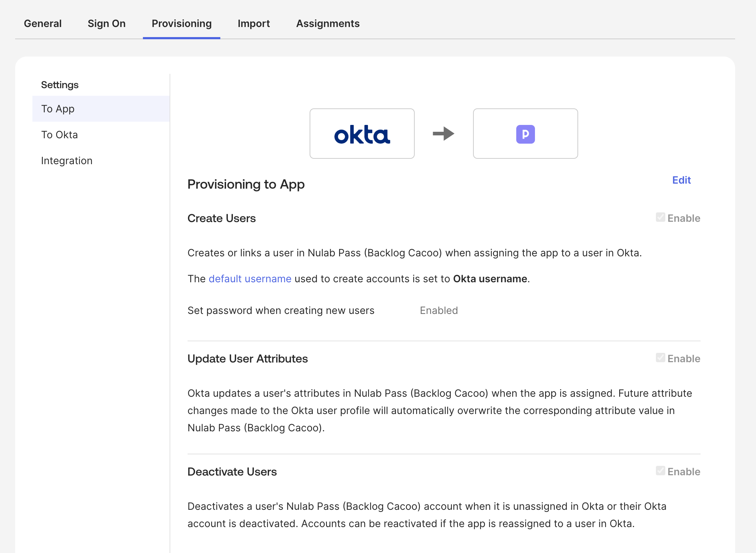
Task: Click the Okta logo box
Action: tap(362, 134)
